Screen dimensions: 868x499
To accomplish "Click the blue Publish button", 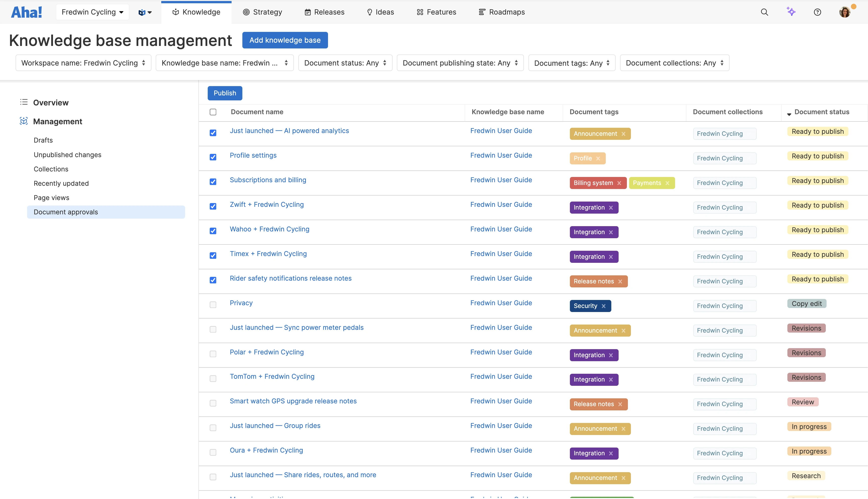I will [x=225, y=93].
